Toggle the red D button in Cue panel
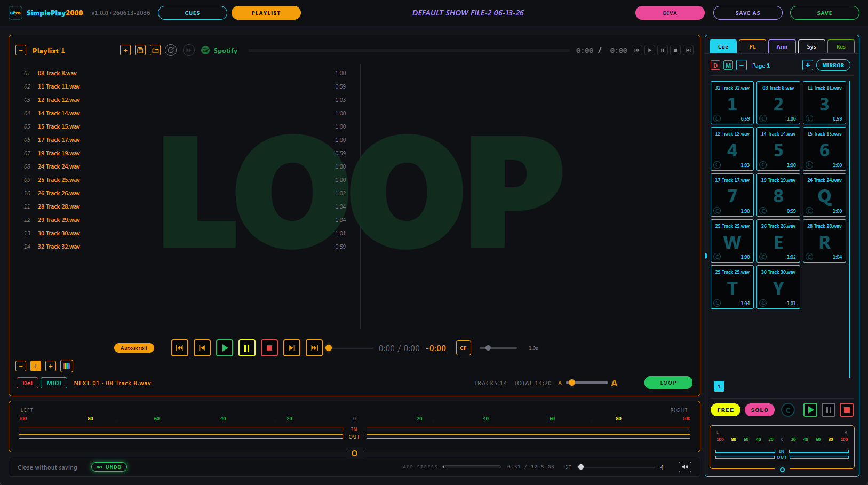Viewport: 868px width, 485px height. (x=715, y=65)
